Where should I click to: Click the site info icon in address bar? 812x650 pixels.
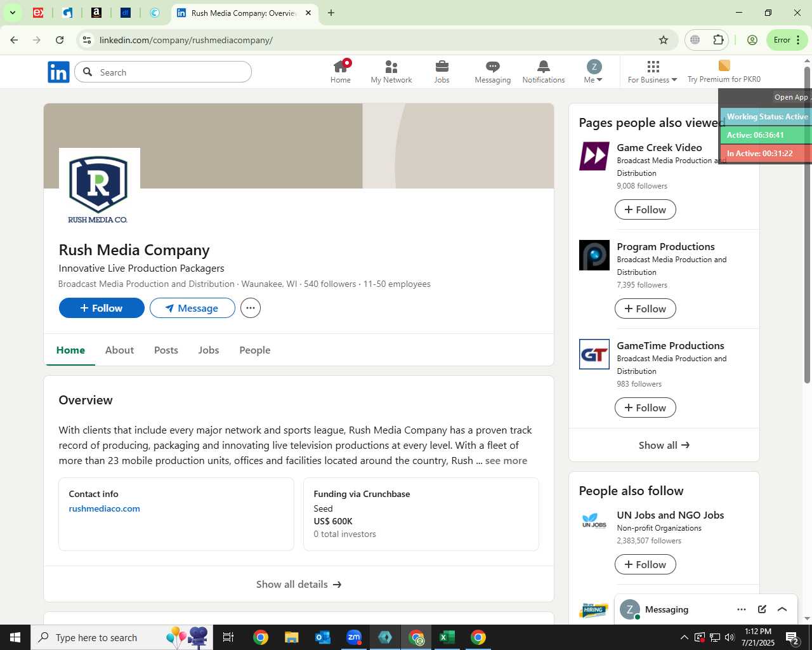pyautogui.click(x=87, y=40)
